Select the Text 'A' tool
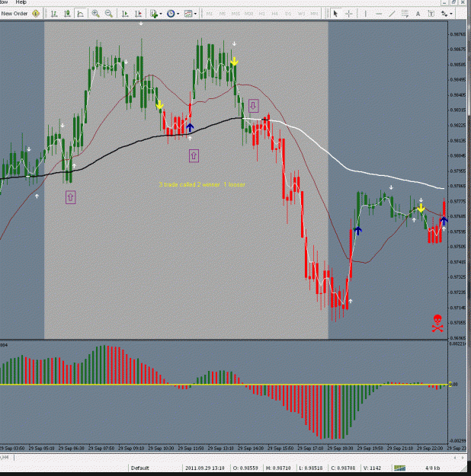This screenshot has width=471, height=476. (x=418, y=14)
